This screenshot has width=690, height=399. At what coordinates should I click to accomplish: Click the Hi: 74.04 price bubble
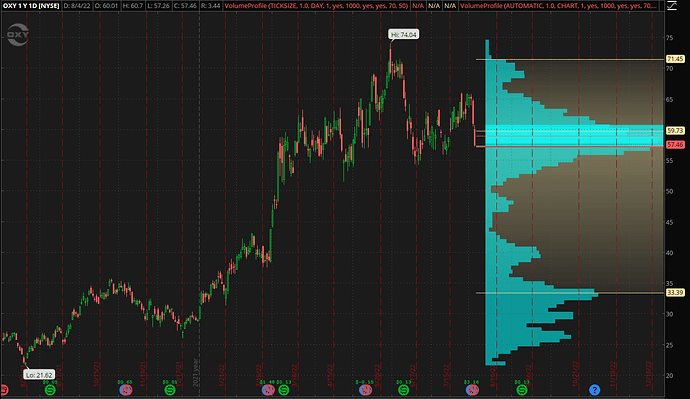point(403,34)
